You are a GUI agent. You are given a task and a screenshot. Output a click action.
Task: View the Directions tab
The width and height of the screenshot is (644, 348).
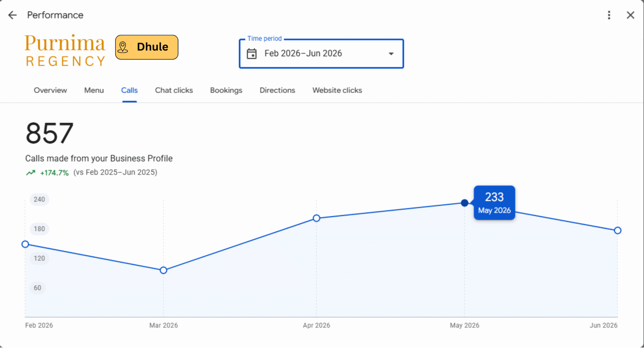pos(277,90)
